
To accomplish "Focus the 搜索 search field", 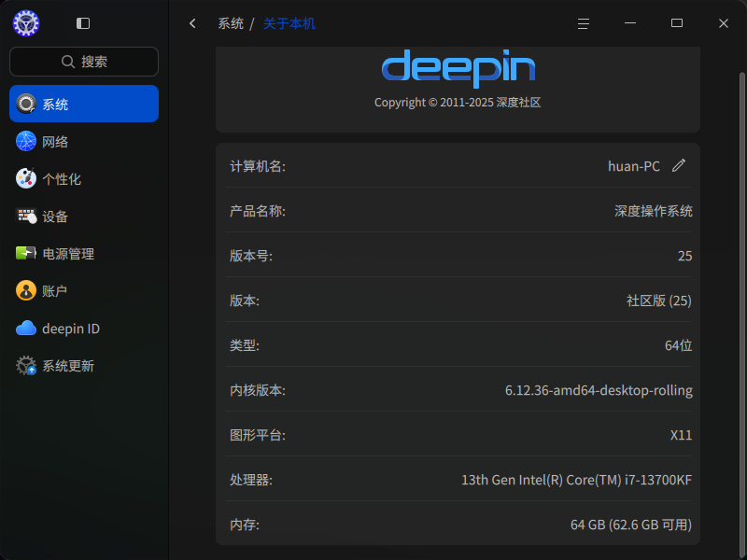I will click(84, 62).
